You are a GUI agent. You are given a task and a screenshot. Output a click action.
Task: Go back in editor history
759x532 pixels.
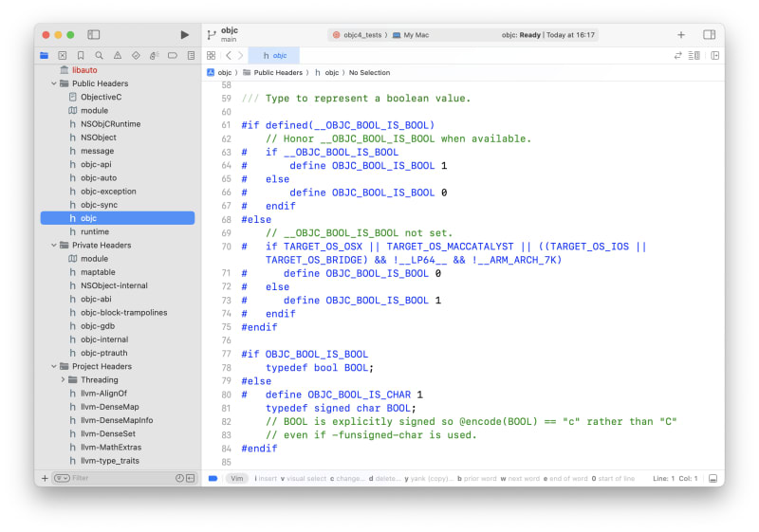[229, 56]
